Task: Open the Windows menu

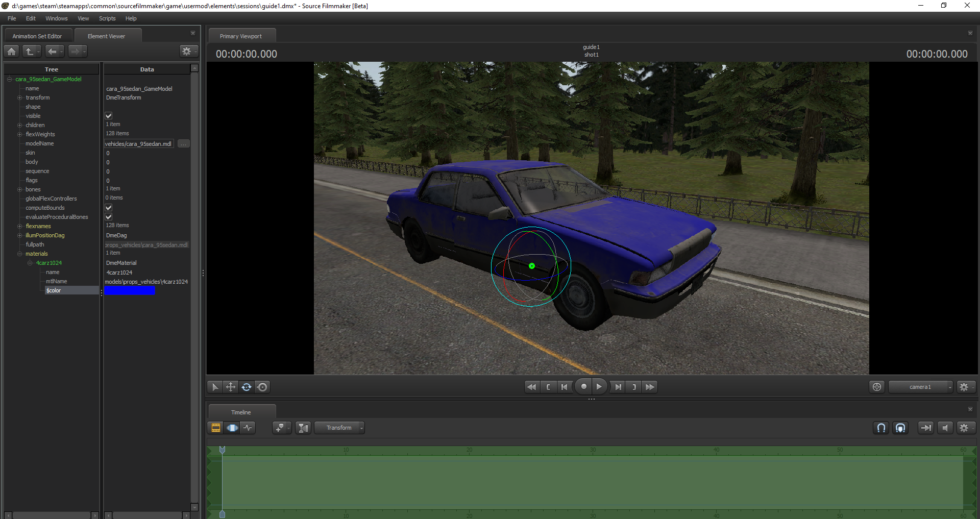Action: 56,18
